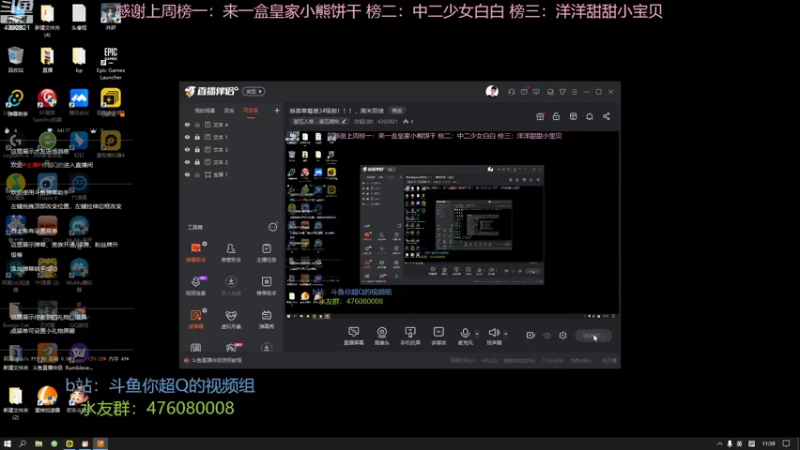Add a 摄像头 camera source
Screen dimensions: 800x450
(382, 336)
